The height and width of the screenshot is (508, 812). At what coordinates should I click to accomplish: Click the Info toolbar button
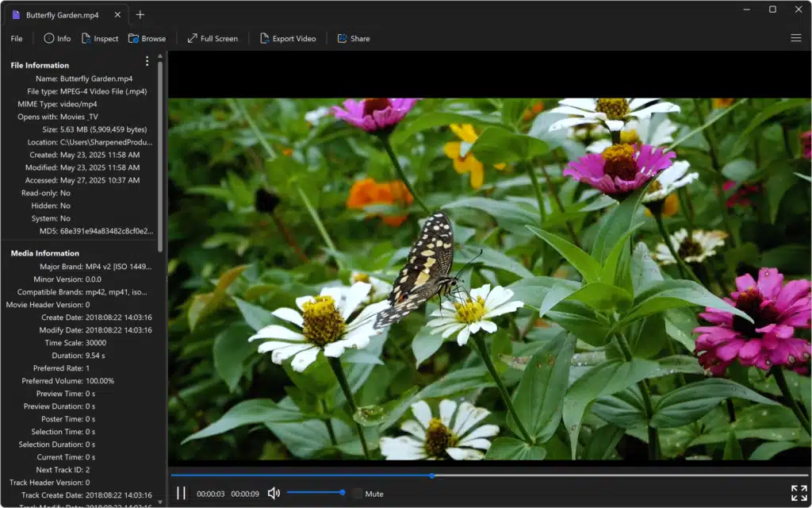pyautogui.click(x=57, y=38)
